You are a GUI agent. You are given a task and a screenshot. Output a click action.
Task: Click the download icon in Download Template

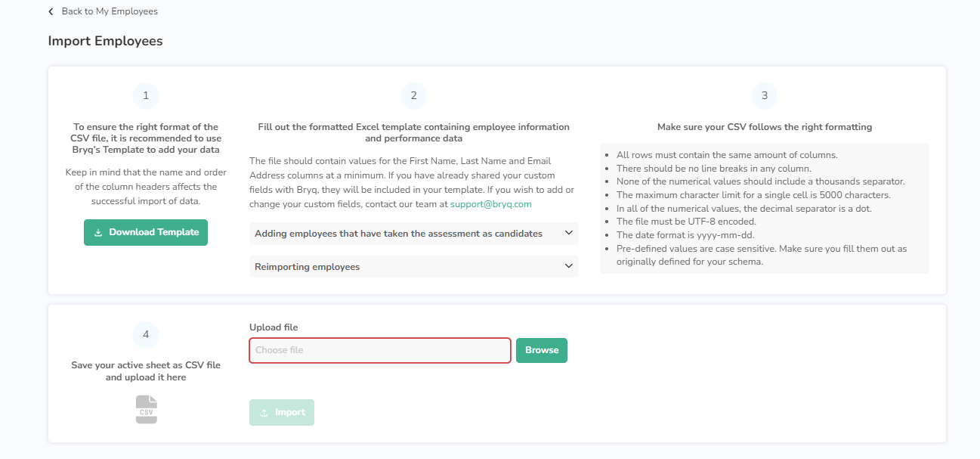(98, 233)
